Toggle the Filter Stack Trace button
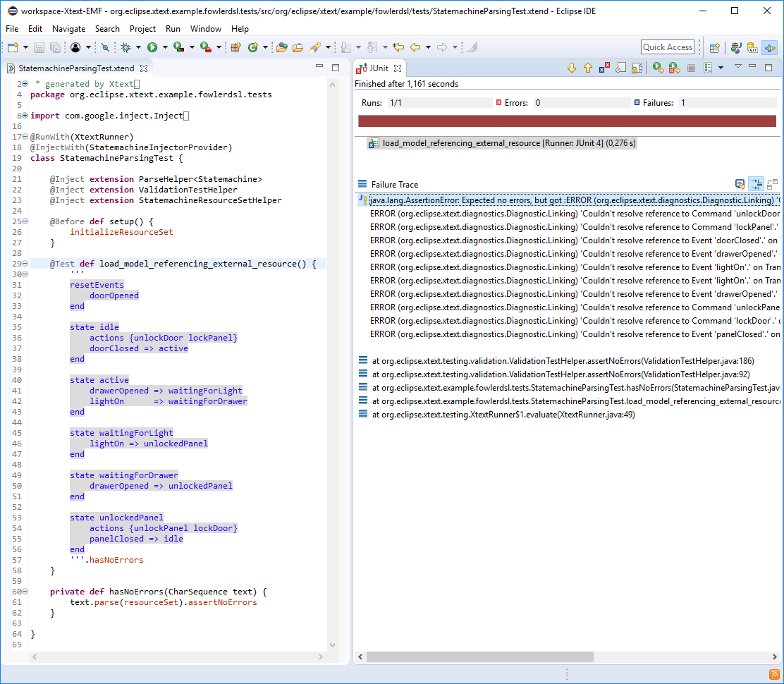This screenshot has width=784, height=684. click(x=756, y=185)
